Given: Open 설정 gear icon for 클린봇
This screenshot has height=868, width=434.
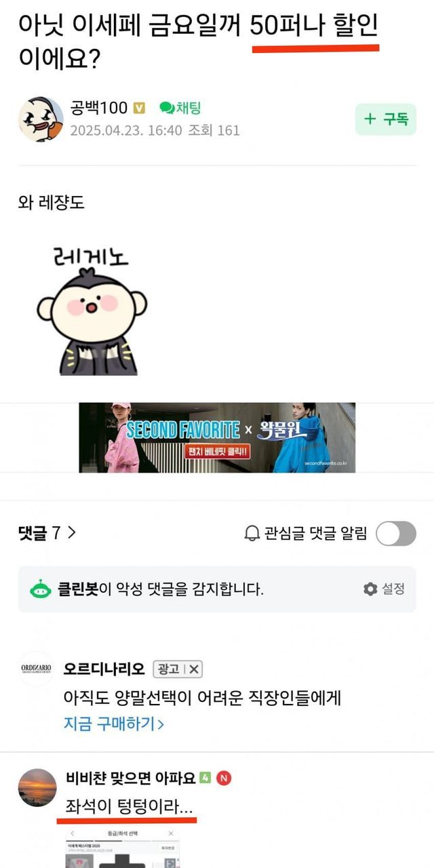Looking at the screenshot, I should click(x=370, y=589).
